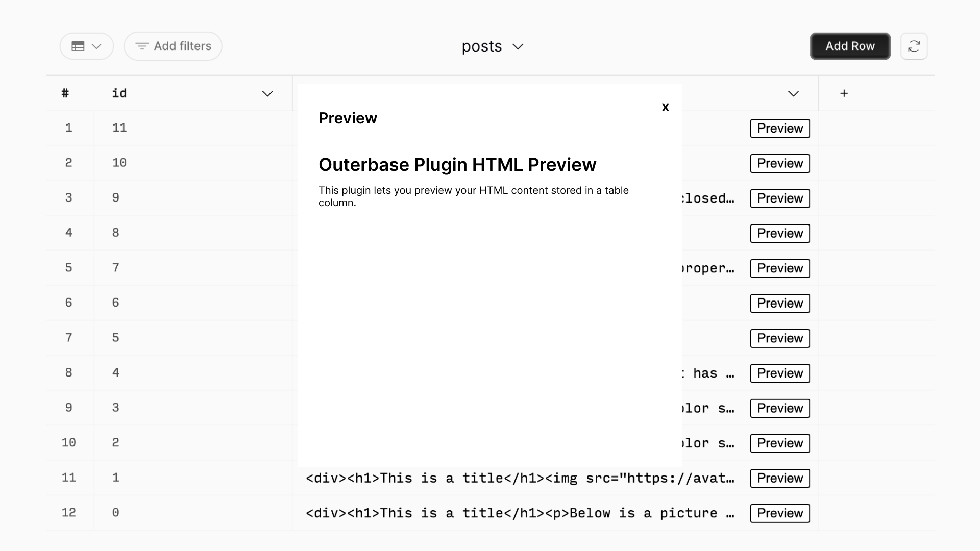Select row number 12
The image size is (980, 551).
click(x=69, y=513)
